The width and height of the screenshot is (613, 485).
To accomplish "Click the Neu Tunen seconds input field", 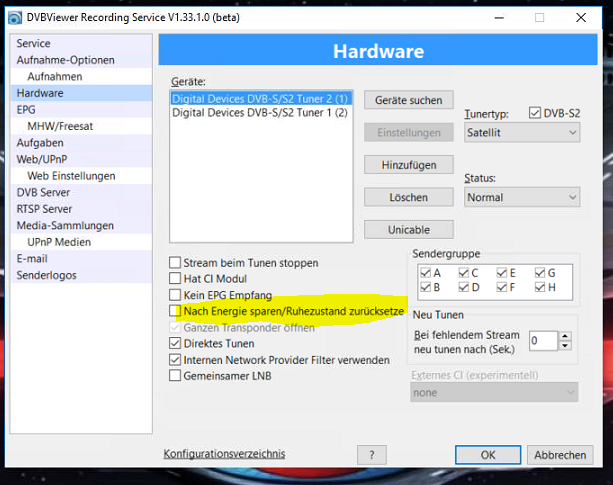I will pyautogui.click(x=543, y=341).
